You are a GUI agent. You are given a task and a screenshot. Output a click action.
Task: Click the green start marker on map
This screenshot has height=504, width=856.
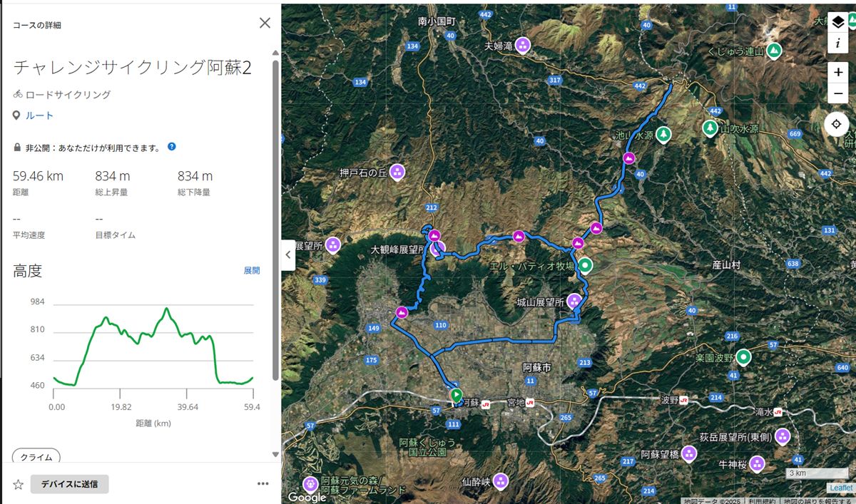pyautogui.click(x=457, y=394)
